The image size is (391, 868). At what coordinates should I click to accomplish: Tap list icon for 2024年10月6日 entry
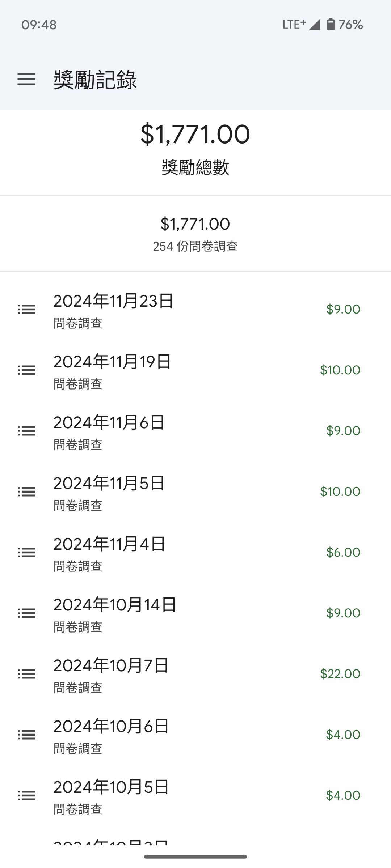[x=26, y=735]
